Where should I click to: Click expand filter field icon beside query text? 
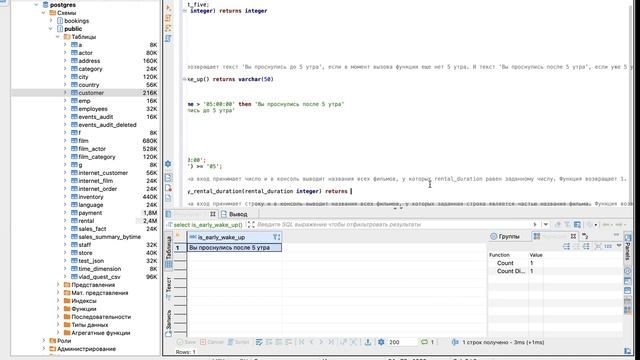coord(251,224)
